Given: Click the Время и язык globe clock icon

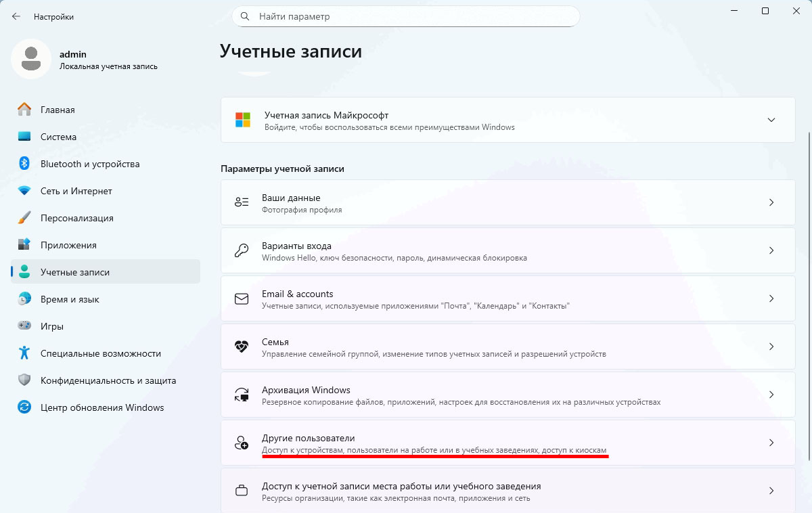Looking at the screenshot, I should point(24,299).
